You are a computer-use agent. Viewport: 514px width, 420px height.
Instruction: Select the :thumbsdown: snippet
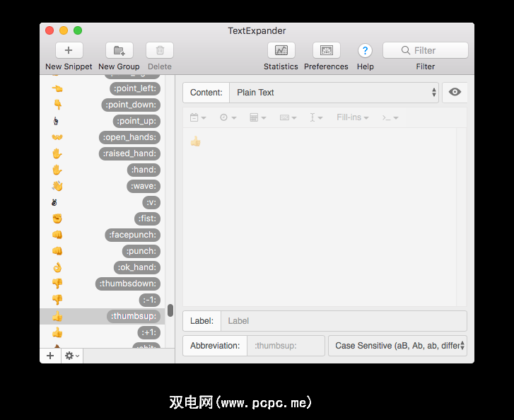(x=103, y=284)
